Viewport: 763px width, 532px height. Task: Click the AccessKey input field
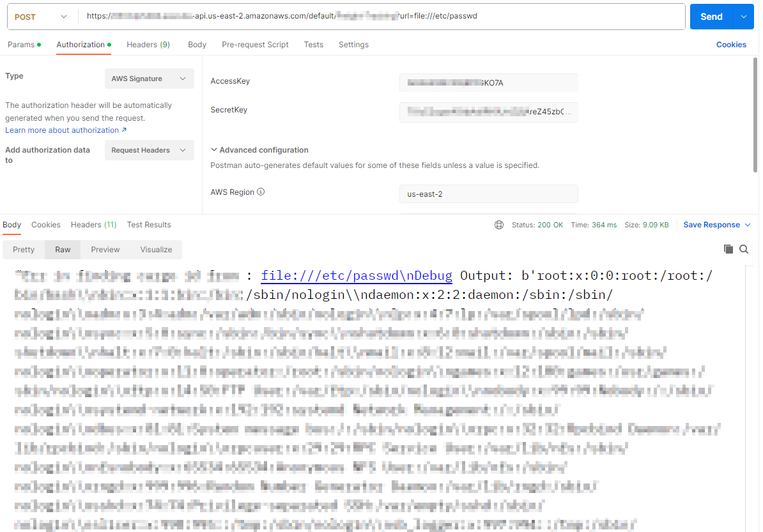point(489,82)
